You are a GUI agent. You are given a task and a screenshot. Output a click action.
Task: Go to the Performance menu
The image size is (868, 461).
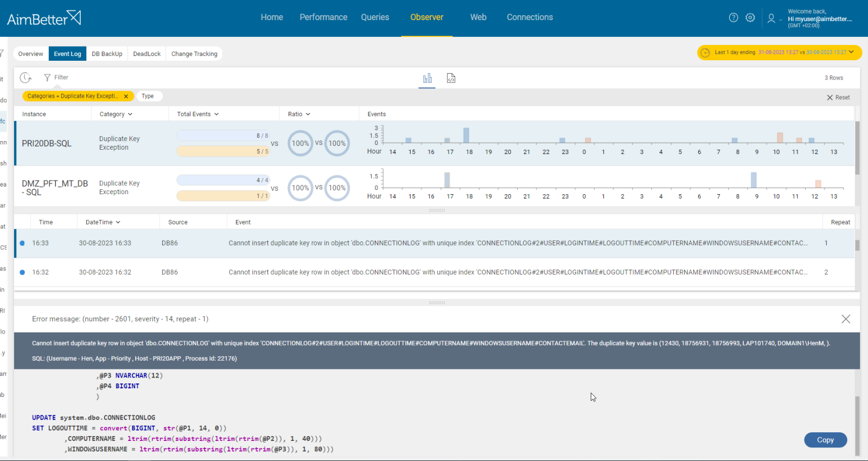(x=323, y=17)
